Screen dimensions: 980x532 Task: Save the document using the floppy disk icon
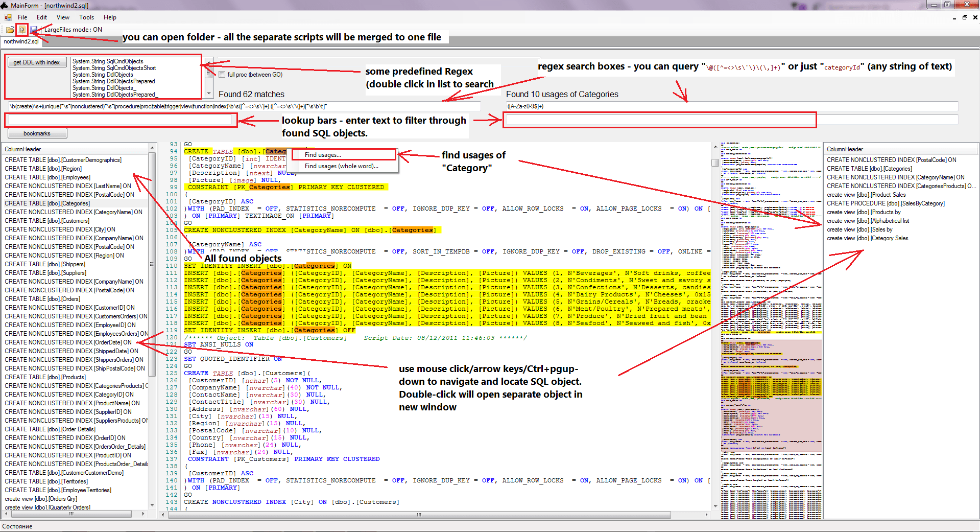point(33,29)
